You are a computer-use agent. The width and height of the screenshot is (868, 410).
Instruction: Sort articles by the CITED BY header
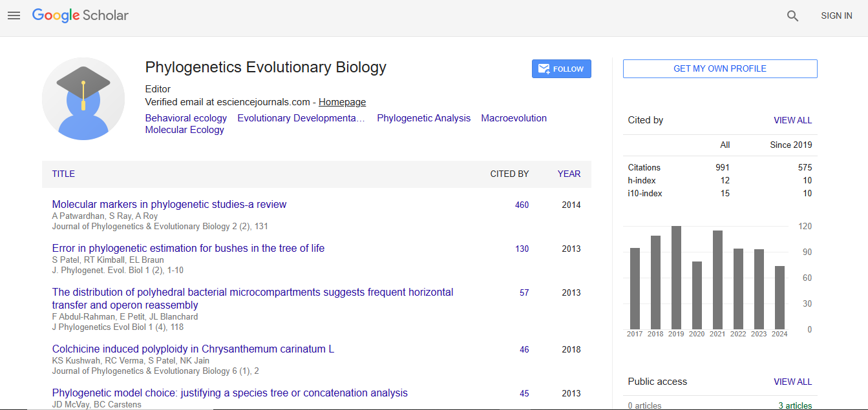509,174
